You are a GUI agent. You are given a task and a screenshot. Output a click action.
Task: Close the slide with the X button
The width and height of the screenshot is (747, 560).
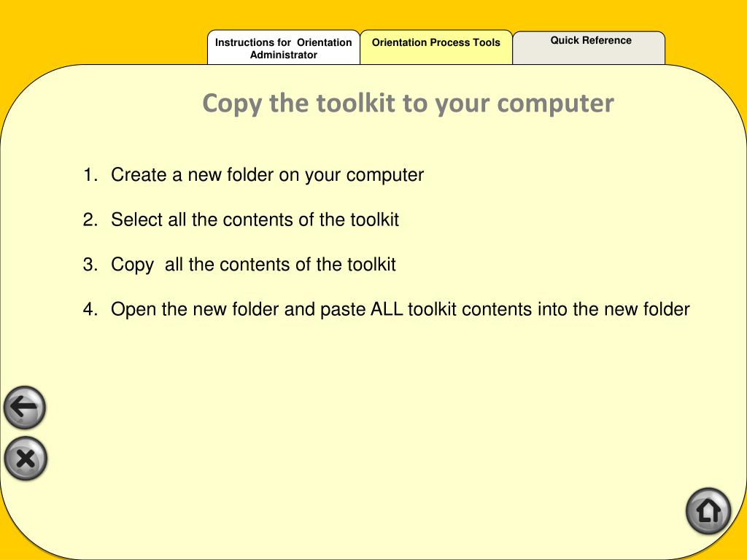26,459
